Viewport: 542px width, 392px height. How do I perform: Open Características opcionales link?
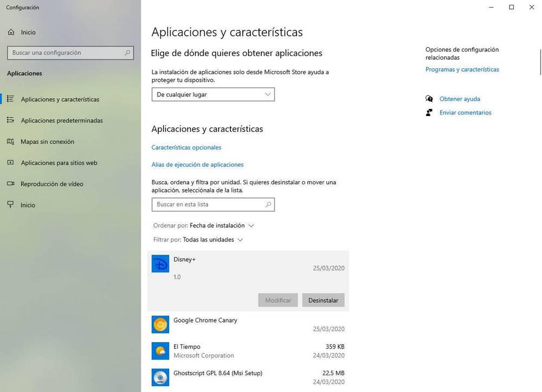186,147
